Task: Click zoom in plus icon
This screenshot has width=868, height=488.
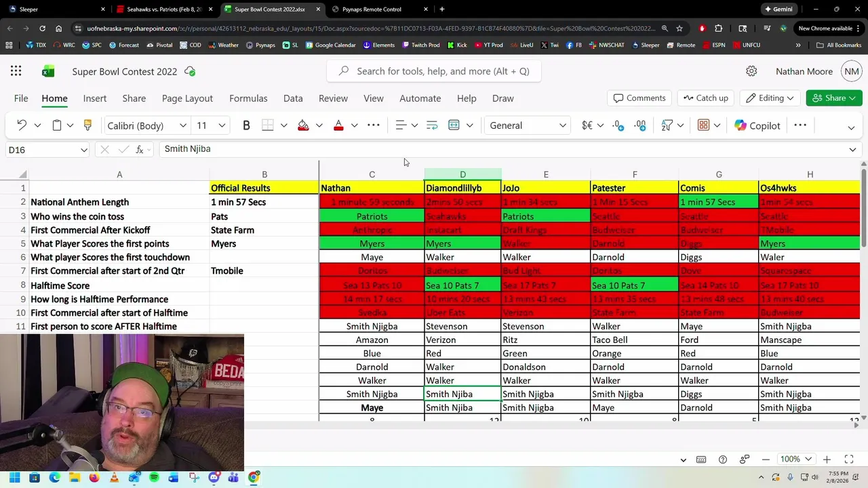Action: coord(827,460)
